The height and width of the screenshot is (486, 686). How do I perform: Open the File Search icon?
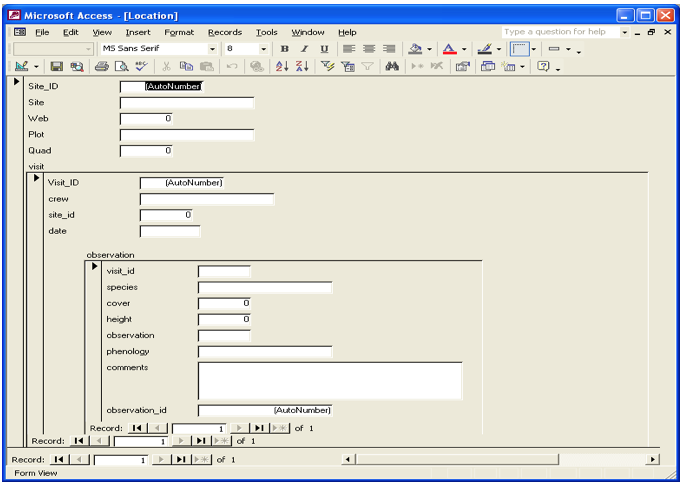[x=77, y=66]
